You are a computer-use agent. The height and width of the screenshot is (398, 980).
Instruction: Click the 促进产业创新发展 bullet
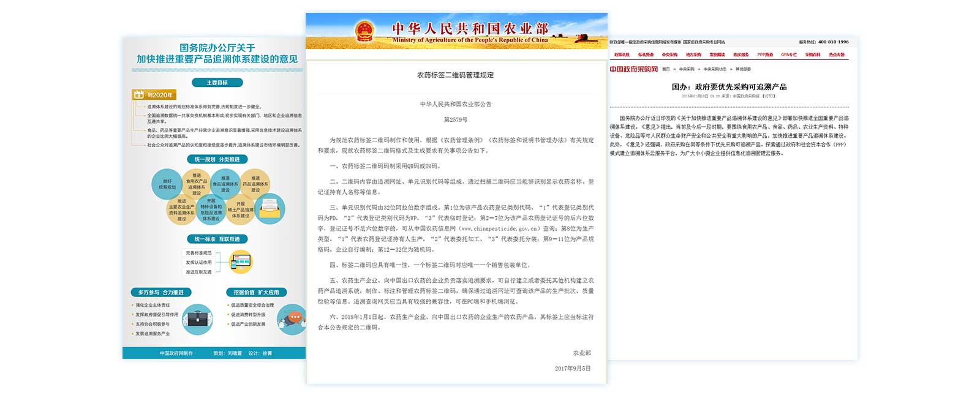point(248,325)
